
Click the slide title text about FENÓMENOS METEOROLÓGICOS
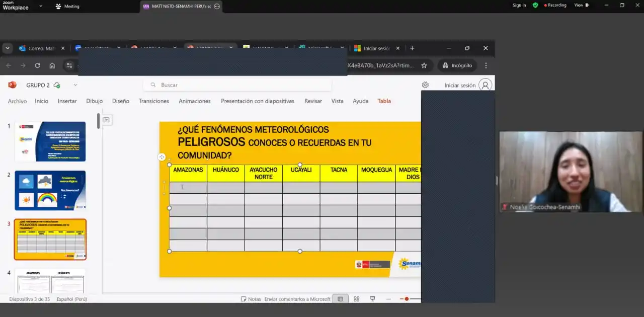[x=274, y=142]
